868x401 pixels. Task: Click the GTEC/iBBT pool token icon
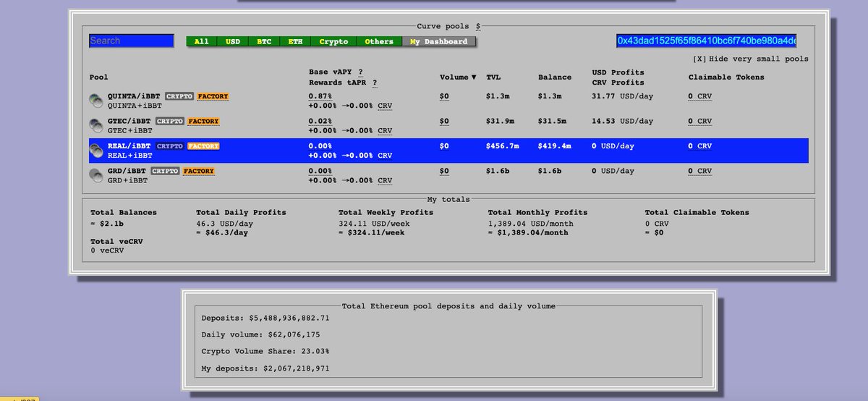pyautogui.click(x=95, y=124)
